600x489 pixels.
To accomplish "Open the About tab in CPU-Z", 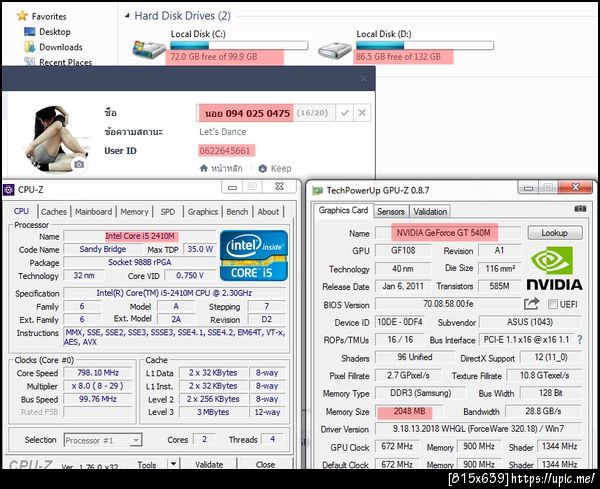I will click(x=268, y=212).
